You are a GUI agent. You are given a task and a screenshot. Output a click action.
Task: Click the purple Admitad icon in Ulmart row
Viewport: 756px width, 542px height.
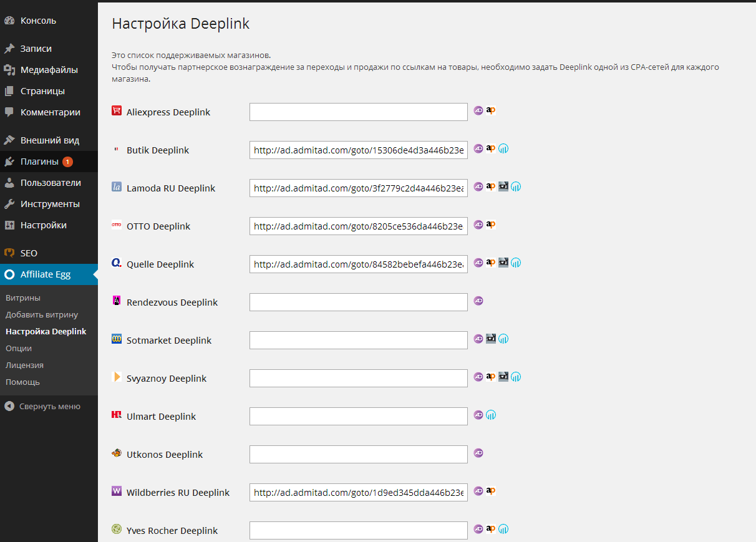pos(478,415)
